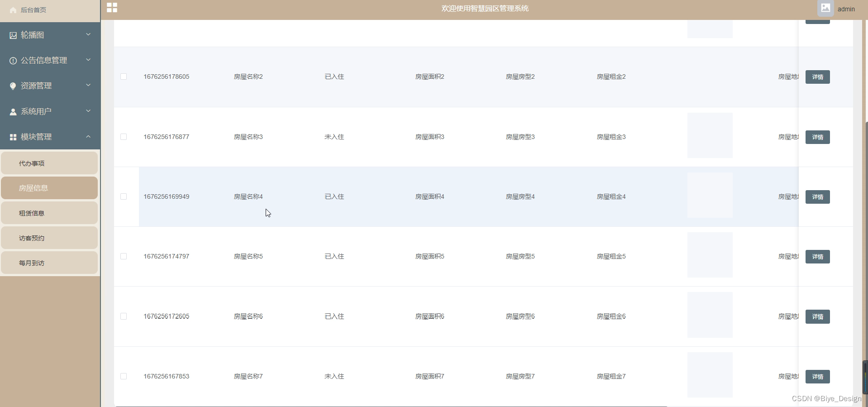The image size is (868, 407).
Task: Click 详情 button for 房屋名称6
Action: [817, 316]
